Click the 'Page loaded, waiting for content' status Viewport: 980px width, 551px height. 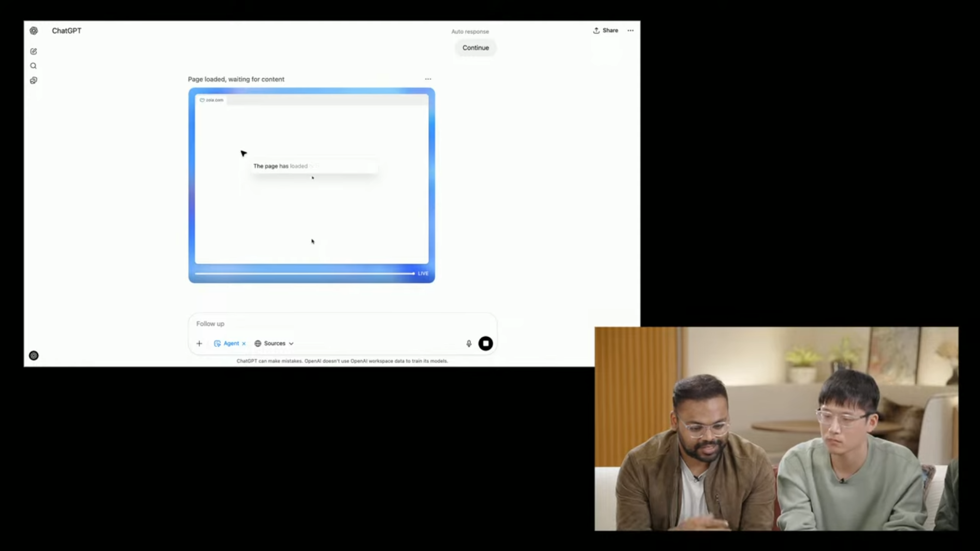pos(236,79)
